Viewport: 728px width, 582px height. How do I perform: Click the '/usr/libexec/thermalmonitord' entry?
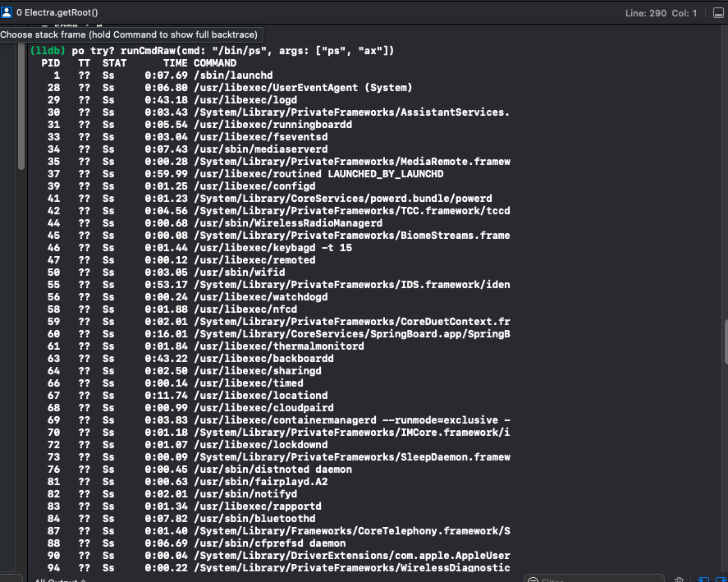[279, 346]
